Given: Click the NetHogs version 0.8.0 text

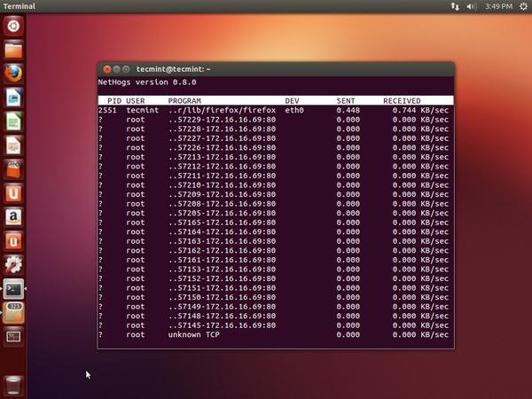Looking at the screenshot, I should click(147, 82).
